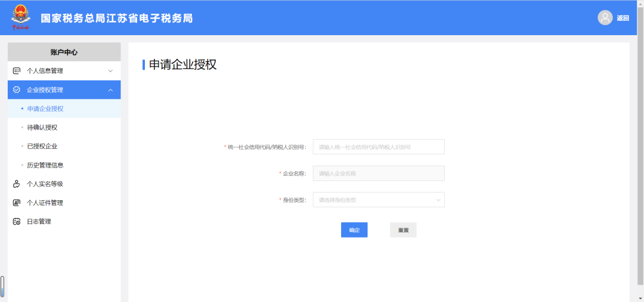Open 个人证件管理 menu item
644x302 pixels.
click(x=64, y=203)
